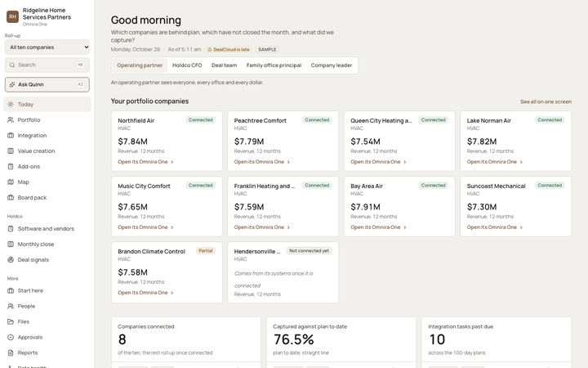Switch to Family office principal tab
Image resolution: width=588 pixels, height=368 pixels.
coord(274,65)
